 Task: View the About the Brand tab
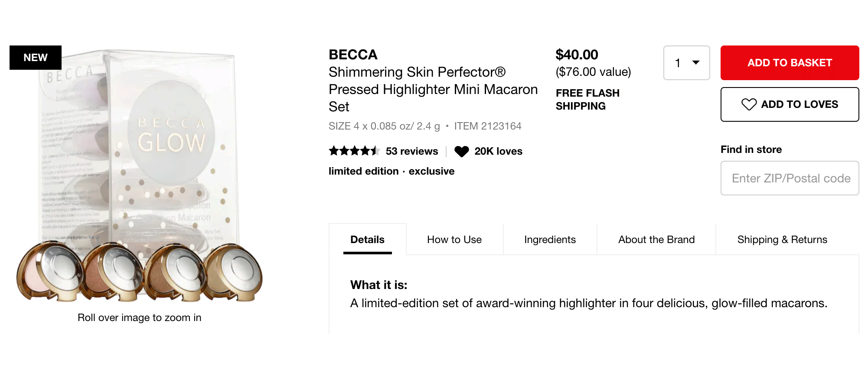click(x=656, y=240)
